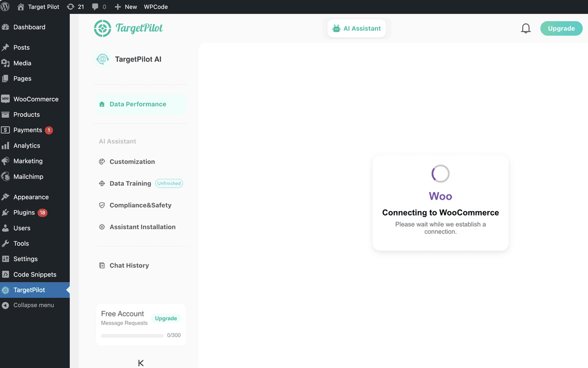Image resolution: width=588 pixels, height=368 pixels.
Task: Collapse the WordPress admin menu
Action: (x=35, y=305)
